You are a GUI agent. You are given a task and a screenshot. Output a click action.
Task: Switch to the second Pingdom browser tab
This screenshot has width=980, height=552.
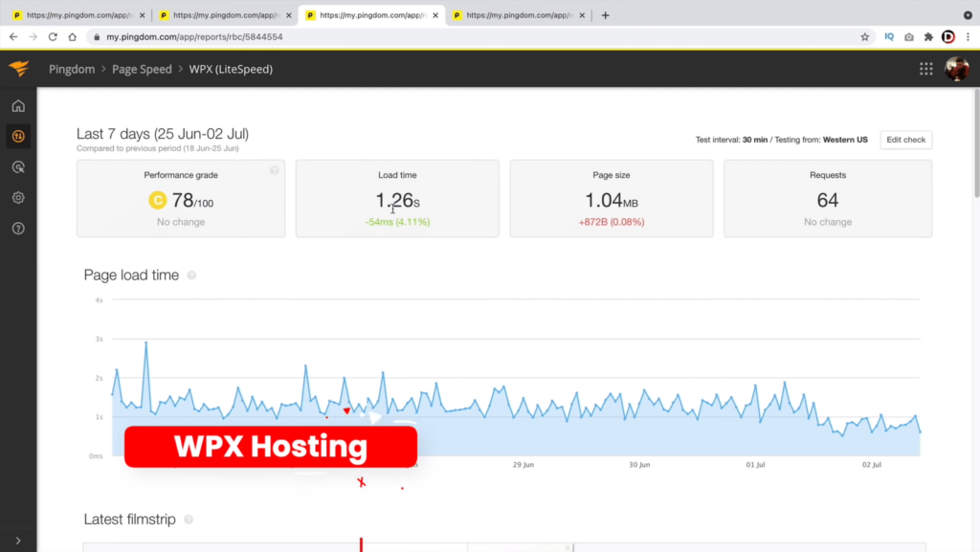223,15
